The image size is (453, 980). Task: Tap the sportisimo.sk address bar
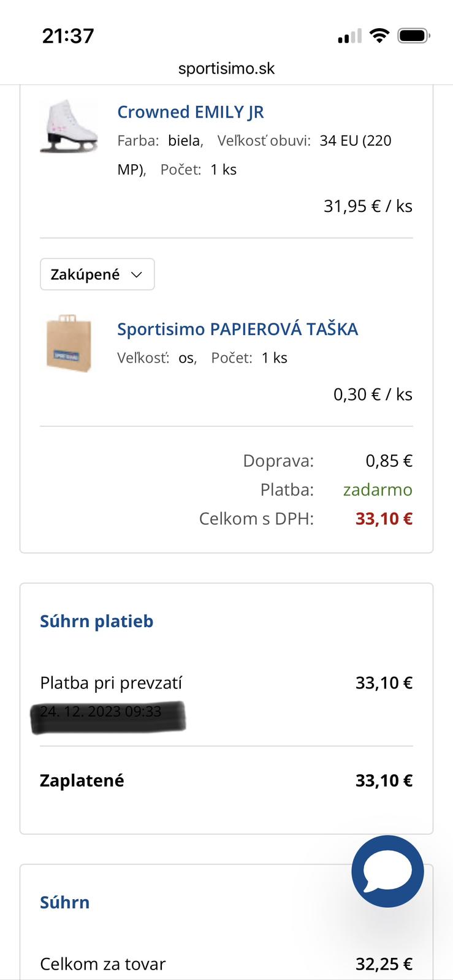pos(226,68)
